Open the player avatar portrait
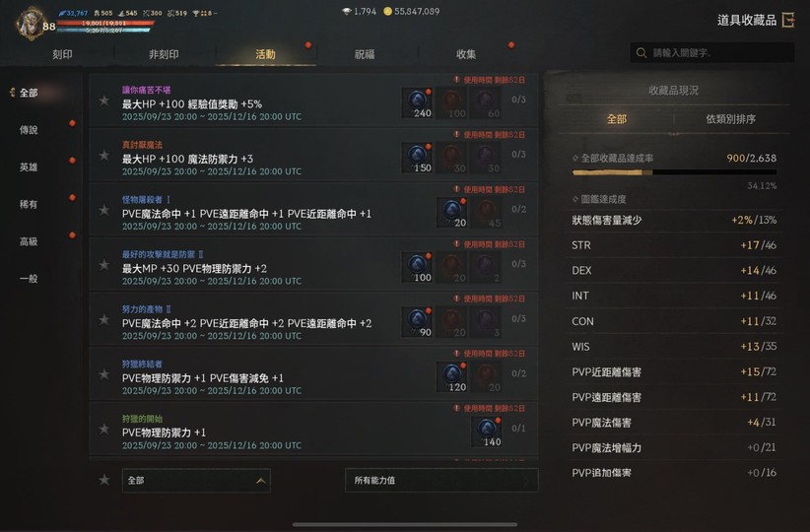The height and width of the screenshot is (532, 810). tap(30, 24)
